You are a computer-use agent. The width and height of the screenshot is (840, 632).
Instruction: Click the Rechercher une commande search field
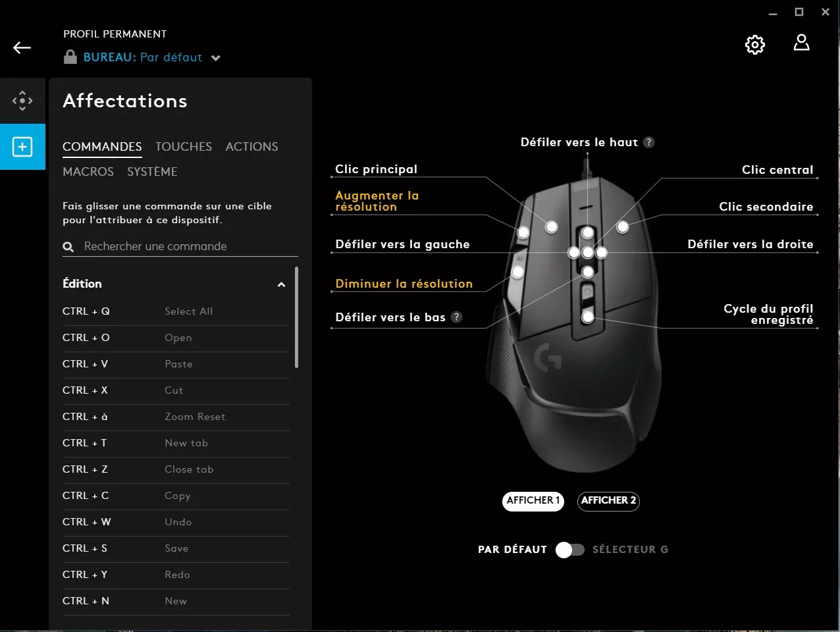[x=188, y=246]
